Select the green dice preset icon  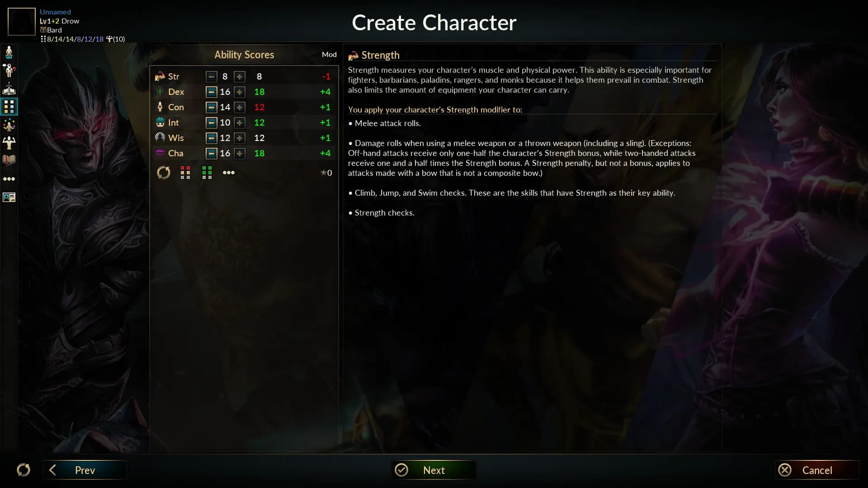207,173
